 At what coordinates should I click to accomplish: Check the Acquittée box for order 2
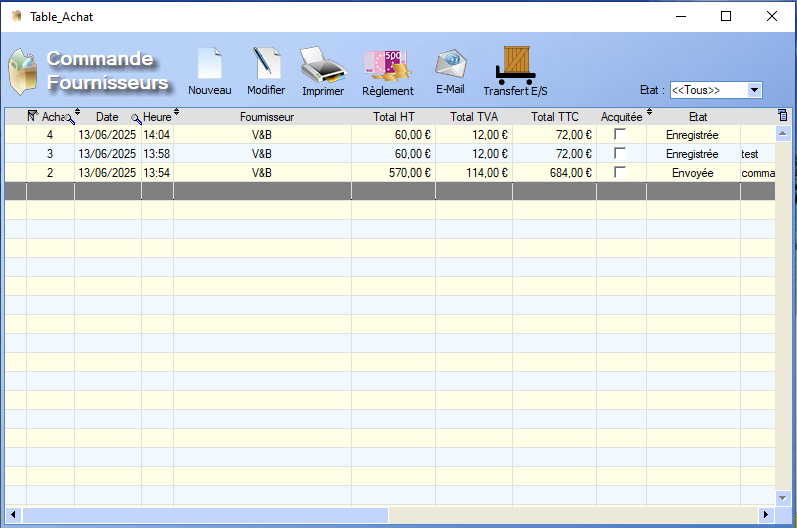[620, 172]
